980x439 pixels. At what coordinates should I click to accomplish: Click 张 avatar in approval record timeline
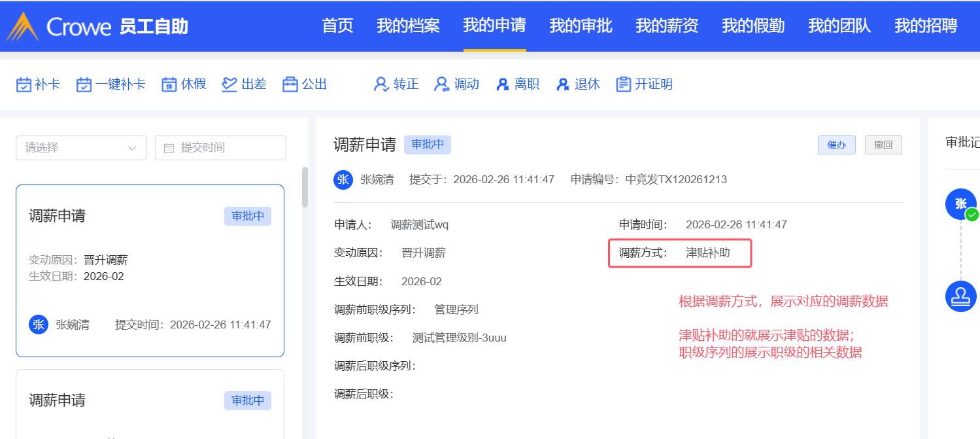coord(961,204)
